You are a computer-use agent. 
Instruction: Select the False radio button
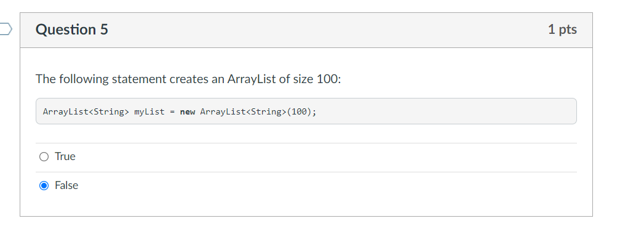point(44,186)
